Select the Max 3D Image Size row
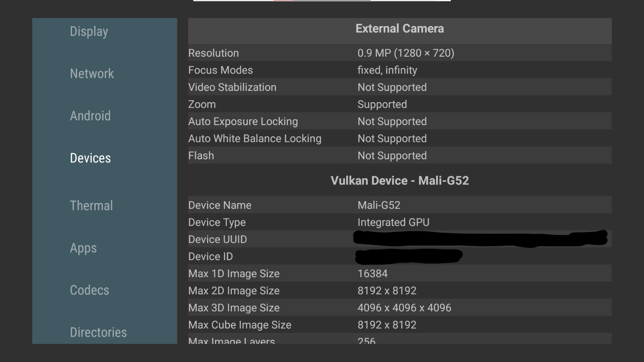The width and height of the screenshot is (644, 362). [x=400, y=307]
